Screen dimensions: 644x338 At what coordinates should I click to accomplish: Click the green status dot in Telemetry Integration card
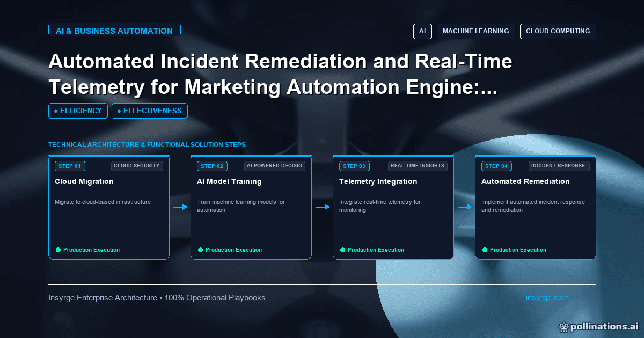[342, 249]
